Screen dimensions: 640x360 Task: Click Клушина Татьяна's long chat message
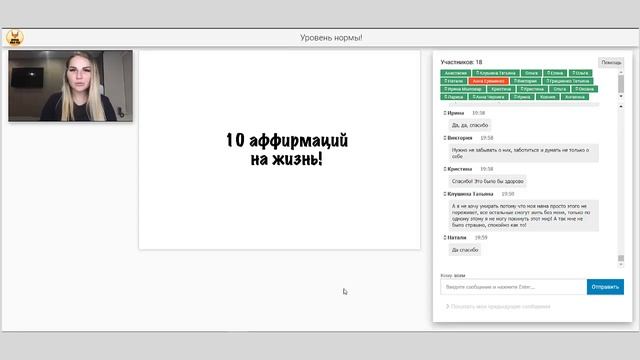click(x=524, y=216)
